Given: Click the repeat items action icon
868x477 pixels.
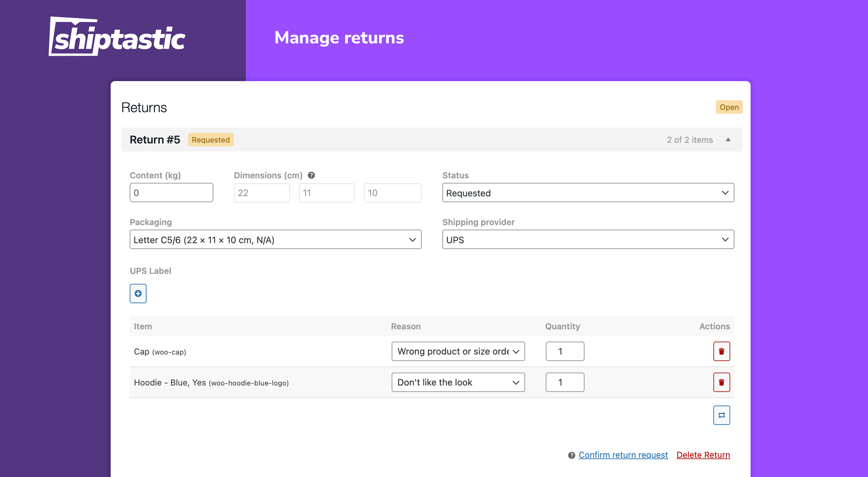Looking at the screenshot, I should (722, 415).
